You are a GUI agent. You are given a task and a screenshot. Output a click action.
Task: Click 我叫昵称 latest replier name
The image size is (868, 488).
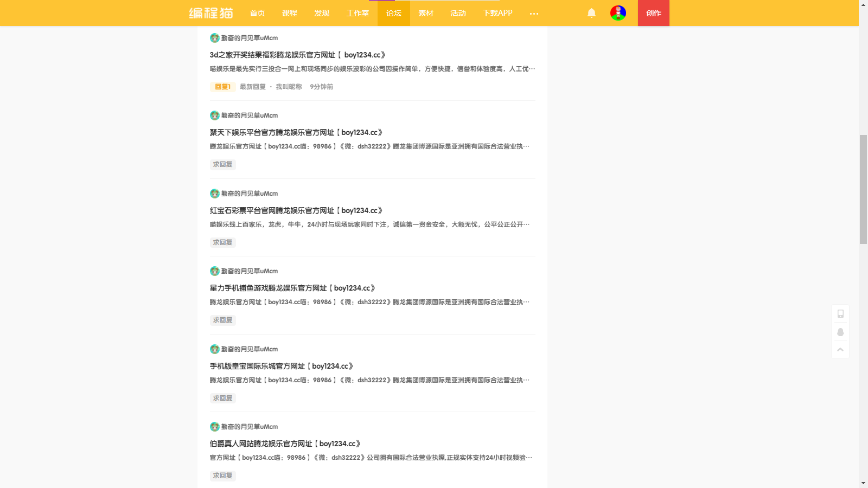click(x=289, y=87)
